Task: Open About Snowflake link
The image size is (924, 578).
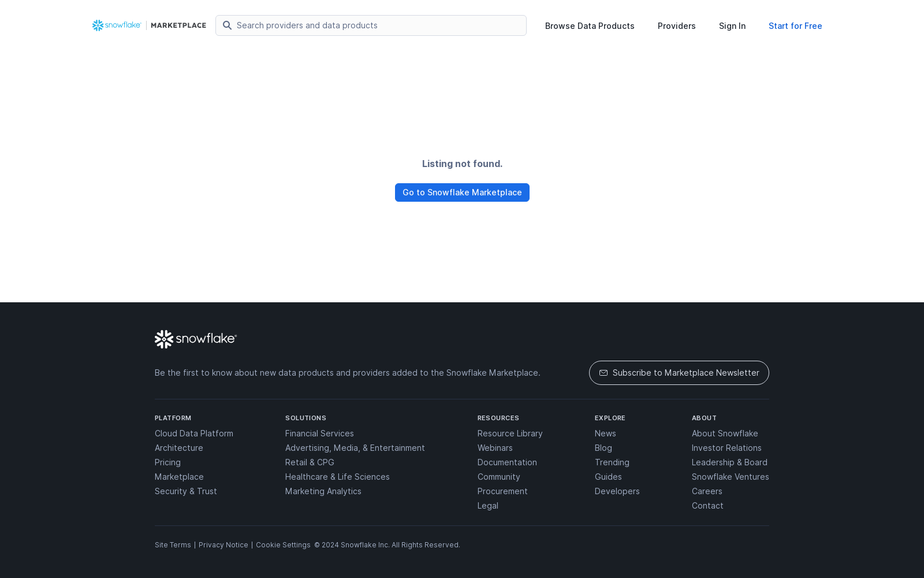Action: point(725,433)
